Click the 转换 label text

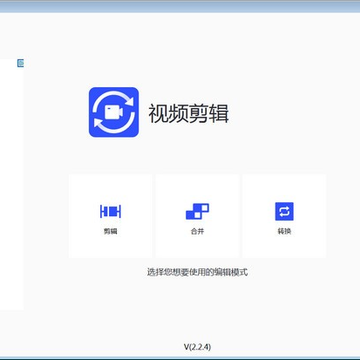284,231
